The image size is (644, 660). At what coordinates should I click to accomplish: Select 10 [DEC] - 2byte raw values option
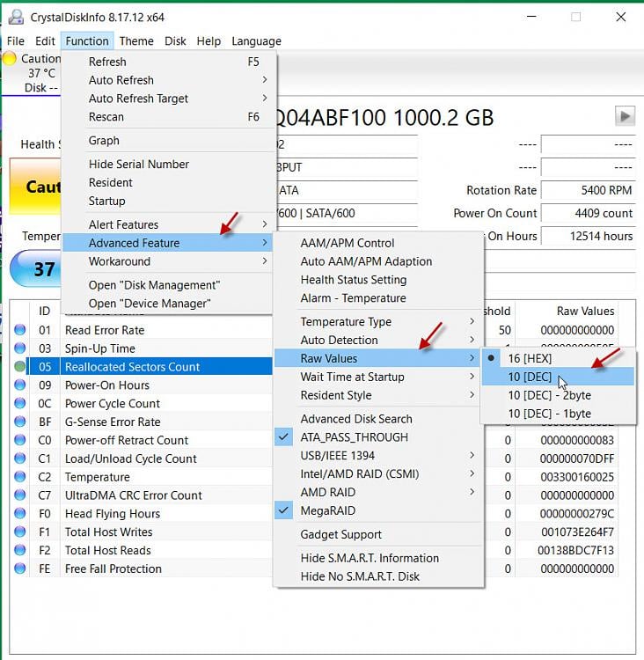[558, 395]
